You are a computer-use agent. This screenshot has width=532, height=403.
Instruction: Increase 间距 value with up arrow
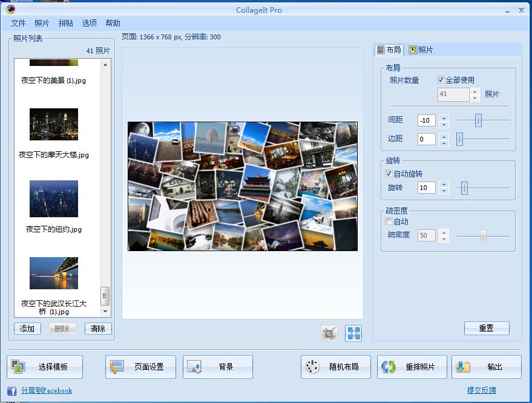[444, 118]
